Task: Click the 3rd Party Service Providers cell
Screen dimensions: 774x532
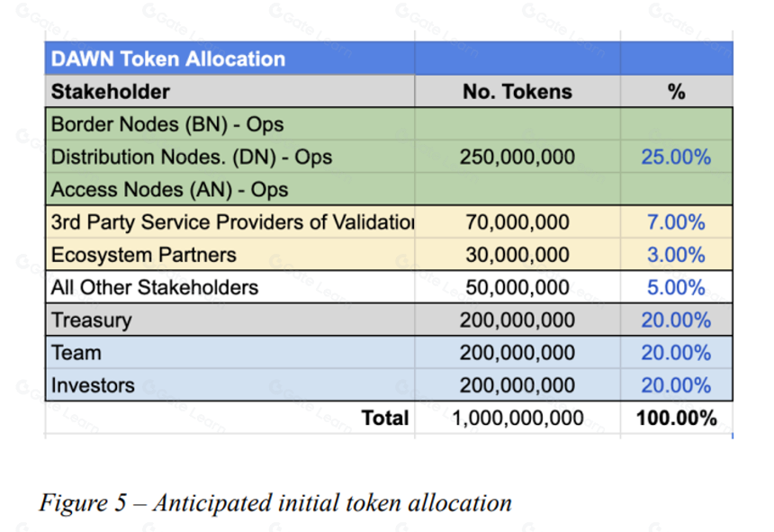Action: tap(230, 222)
